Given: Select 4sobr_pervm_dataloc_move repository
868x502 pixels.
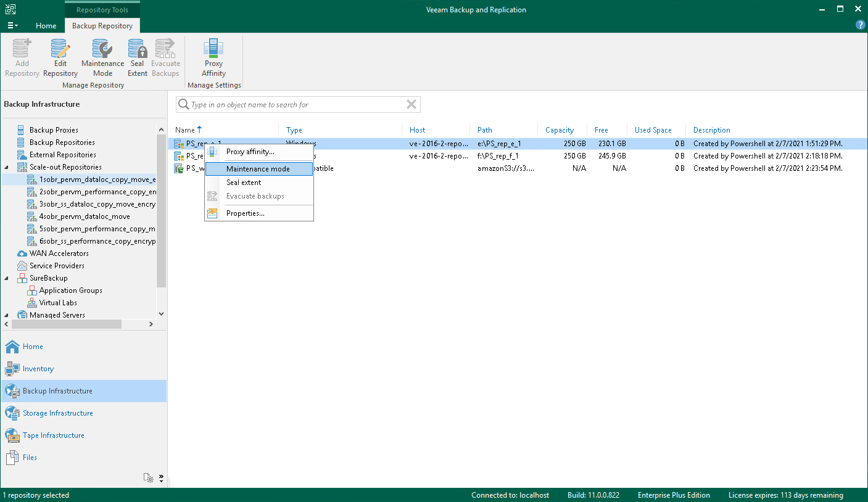Looking at the screenshot, I should [x=85, y=216].
